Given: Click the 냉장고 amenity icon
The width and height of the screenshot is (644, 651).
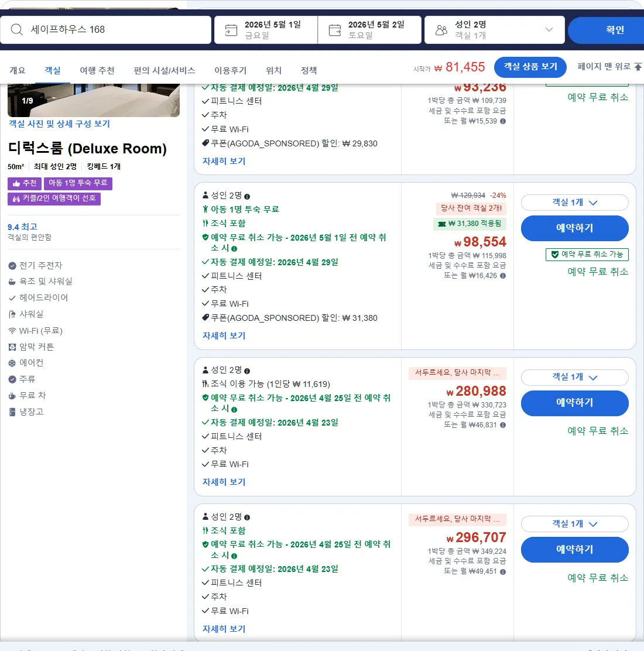Looking at the screenshot, I should (12, 412).
